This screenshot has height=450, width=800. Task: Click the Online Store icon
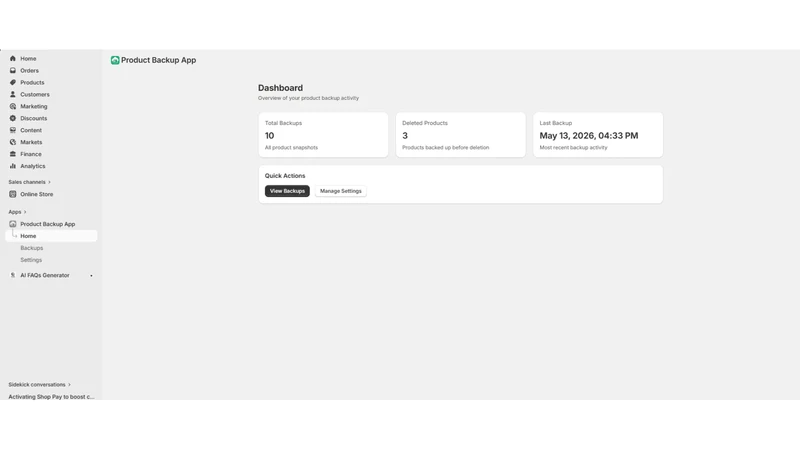pyautogui.click(x=13, y=194)
